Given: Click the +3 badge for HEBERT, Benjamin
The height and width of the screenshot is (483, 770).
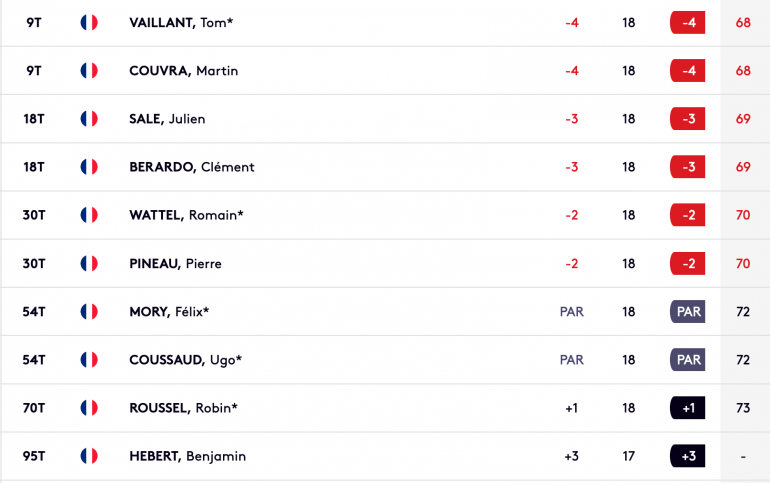Looking at the screenshot, I should point(688,456).
